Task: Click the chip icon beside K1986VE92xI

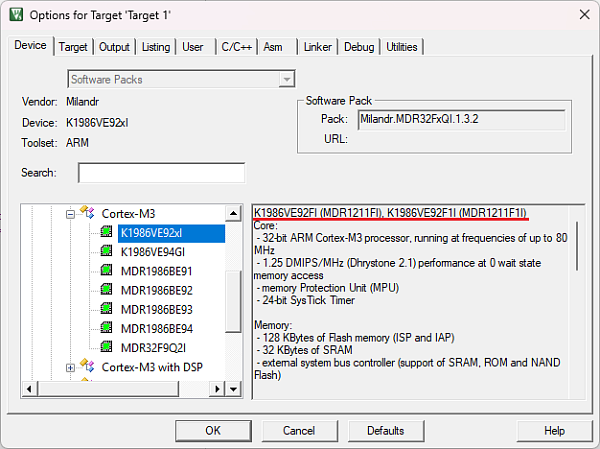Action: point(108,233)
